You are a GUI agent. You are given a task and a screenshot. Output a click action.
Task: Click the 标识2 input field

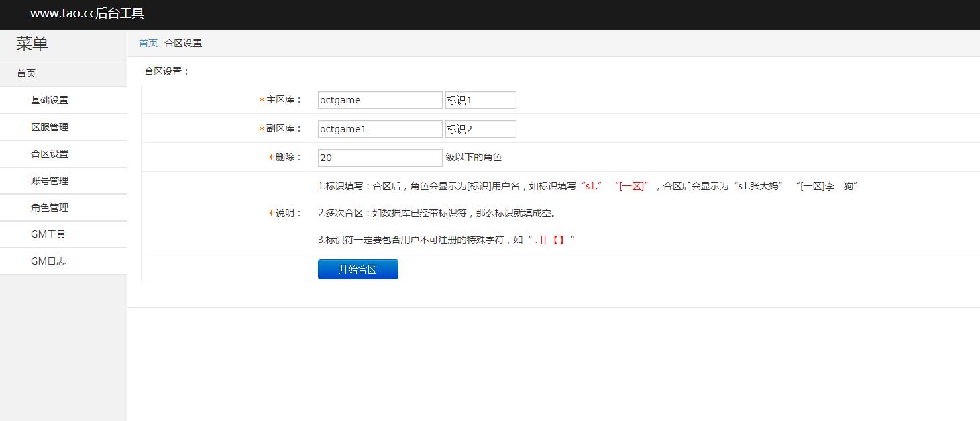click(480, 129)
